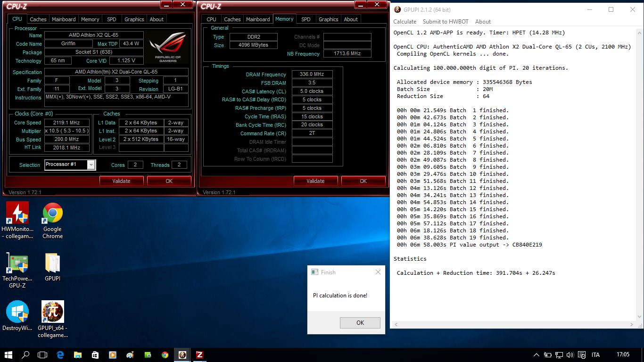Click the Windows Start button

pos(8,355)
